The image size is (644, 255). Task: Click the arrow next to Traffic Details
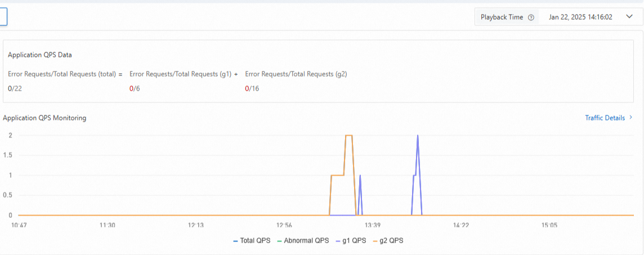tap(630, 118)
